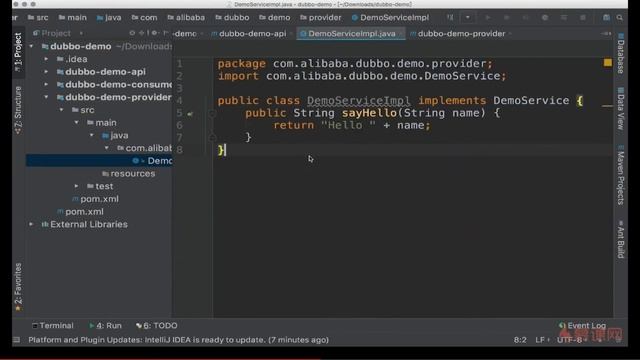
Task: Click the tool windows quick-access icon in status bar
Action: coord(16,340)
